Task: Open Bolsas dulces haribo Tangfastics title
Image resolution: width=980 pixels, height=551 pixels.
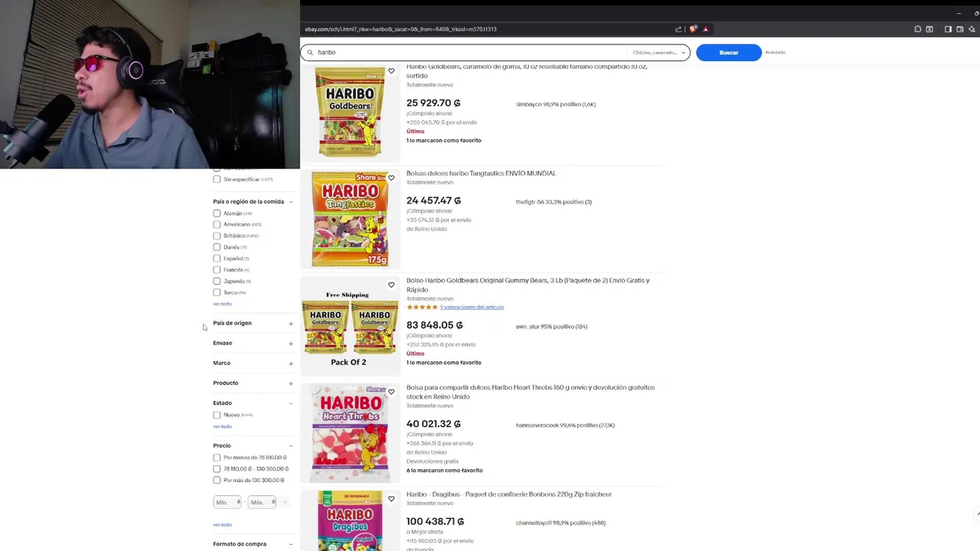Action: tap(481, 173)
